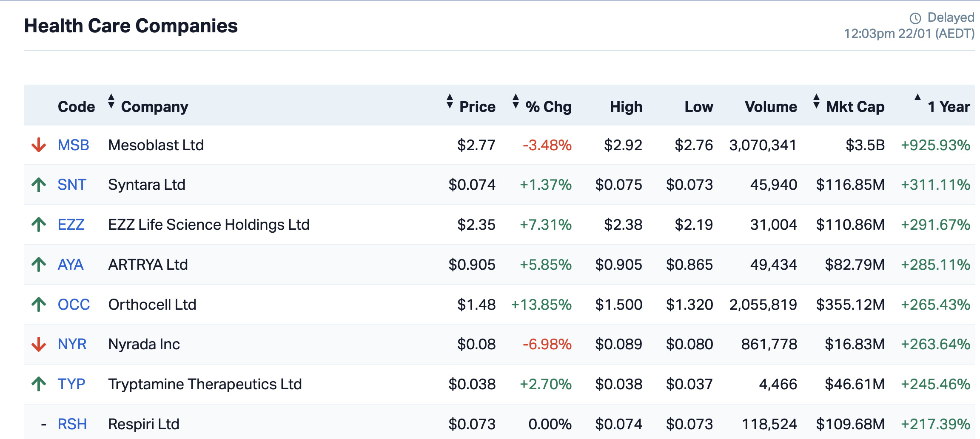
Task: Click EZZ's +7.31% change value
Action: 546,225
